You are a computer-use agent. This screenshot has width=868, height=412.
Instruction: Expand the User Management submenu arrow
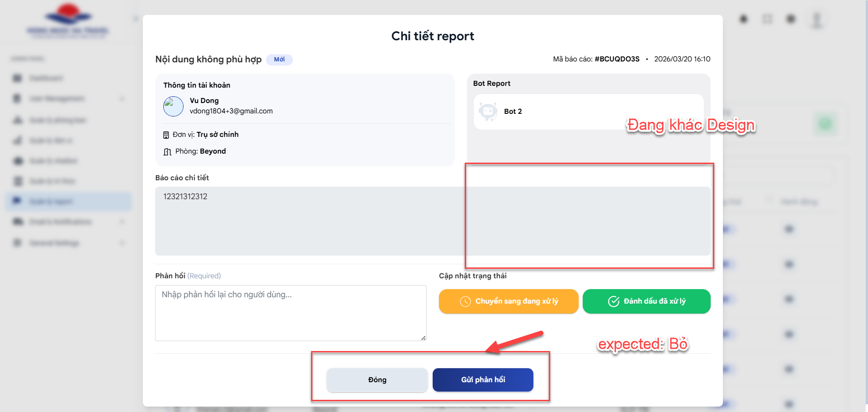122,98
